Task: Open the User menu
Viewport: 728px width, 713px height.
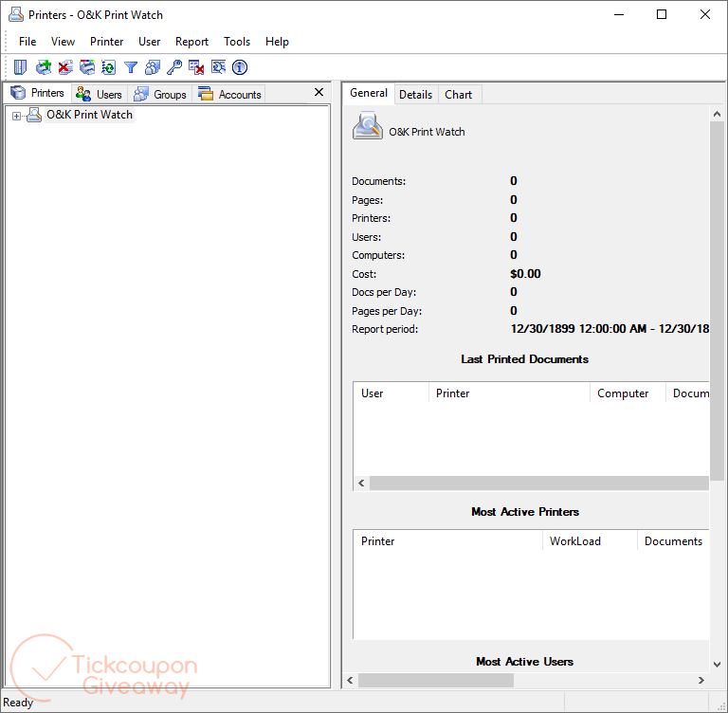Action: (149, 42)
